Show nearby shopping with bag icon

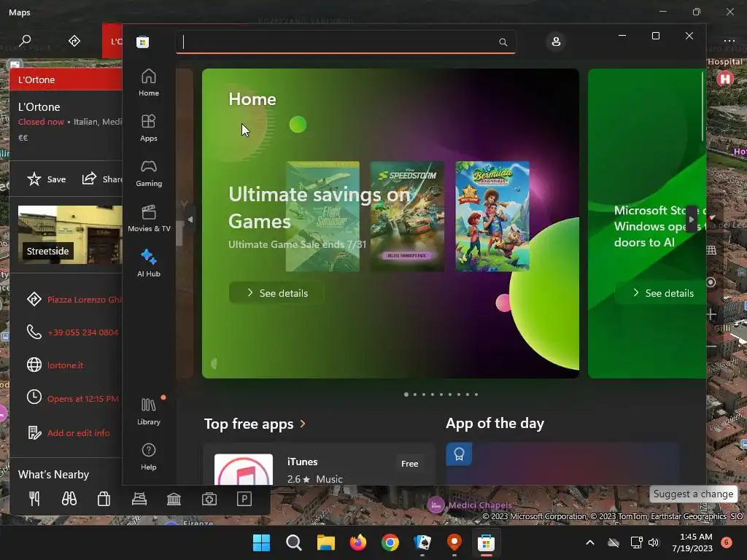click(x=104, y=499)
